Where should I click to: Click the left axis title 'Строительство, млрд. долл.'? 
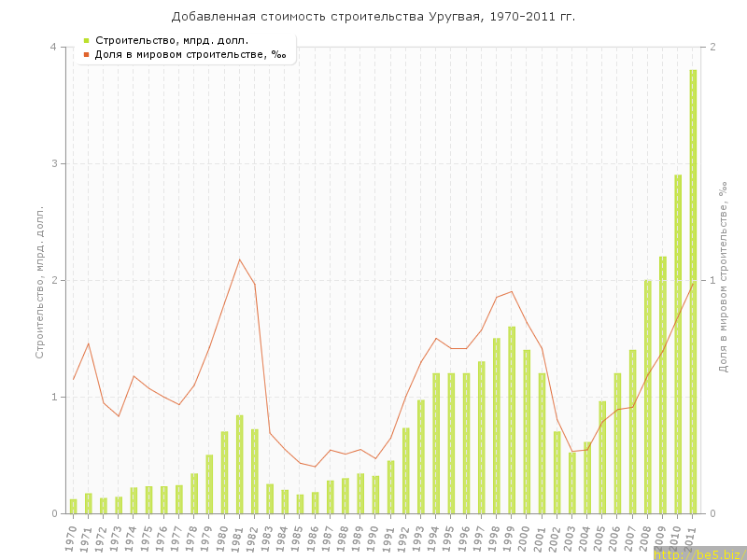click(39, 282)
